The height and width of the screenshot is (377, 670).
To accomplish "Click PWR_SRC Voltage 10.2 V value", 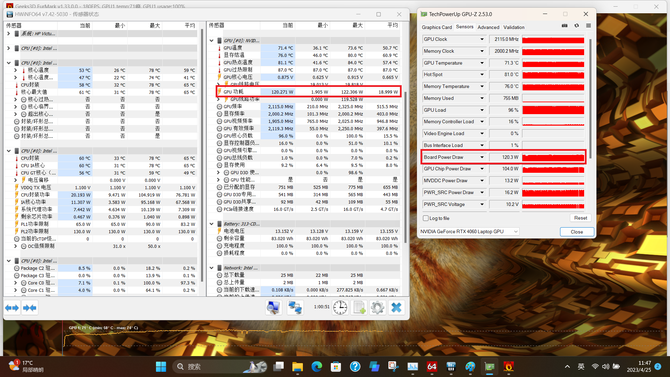I will pos(504,204).
